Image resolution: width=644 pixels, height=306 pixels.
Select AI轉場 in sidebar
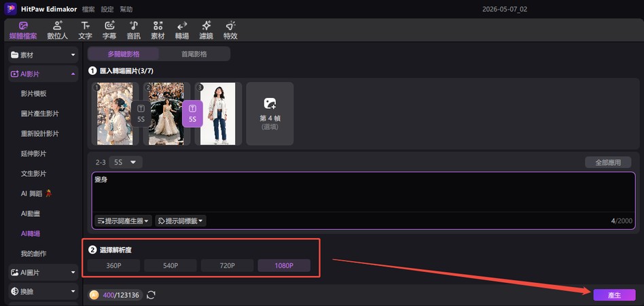coord(31,234)
